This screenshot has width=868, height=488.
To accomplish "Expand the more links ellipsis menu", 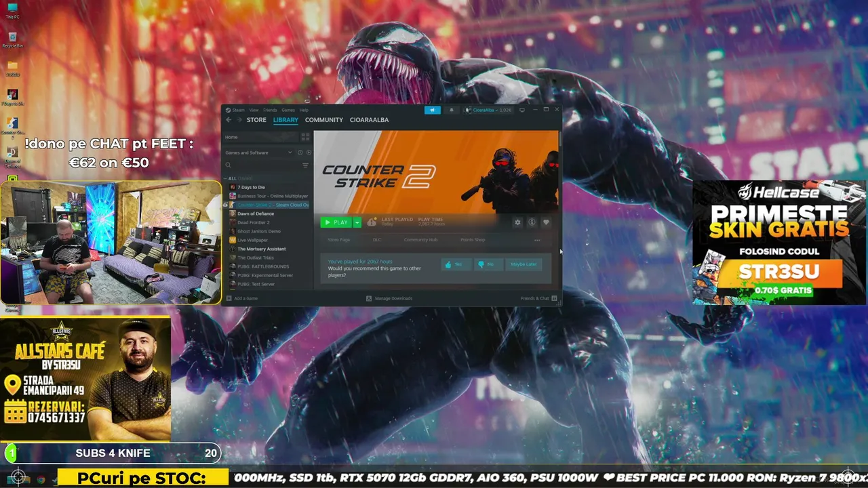I will pos(537,240).
